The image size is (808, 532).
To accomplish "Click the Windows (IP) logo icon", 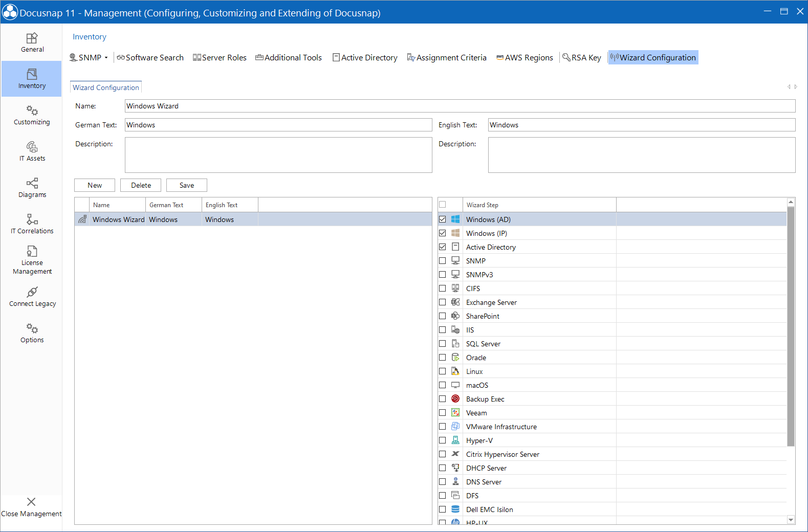I will [x=455, y=233].
